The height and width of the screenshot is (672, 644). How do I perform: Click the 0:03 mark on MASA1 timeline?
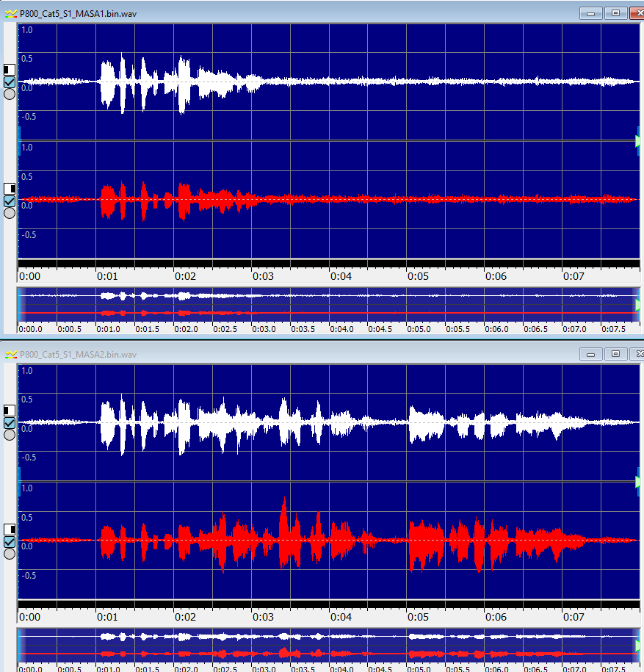pos(263,277)
